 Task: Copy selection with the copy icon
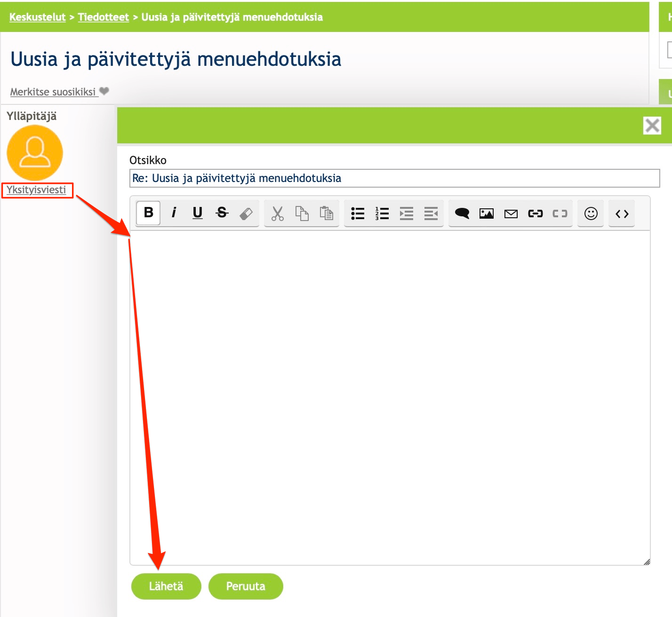(x=302, y=213)
